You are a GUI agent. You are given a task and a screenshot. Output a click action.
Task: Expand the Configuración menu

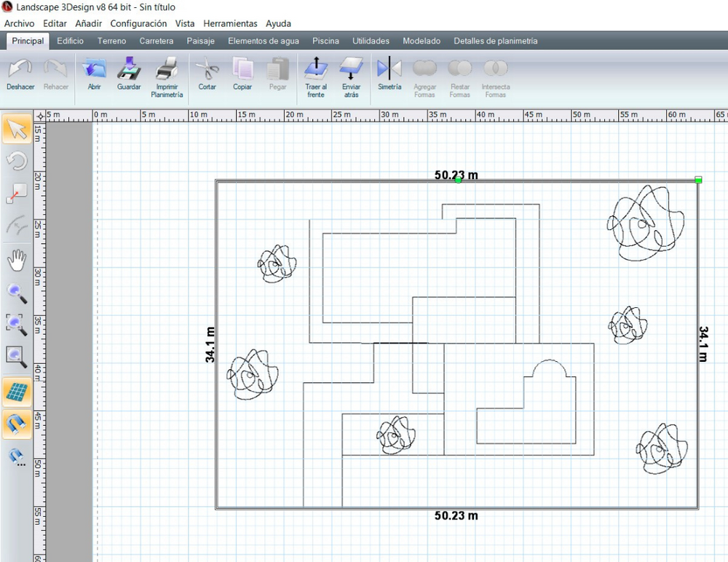(x=138, y=23)
